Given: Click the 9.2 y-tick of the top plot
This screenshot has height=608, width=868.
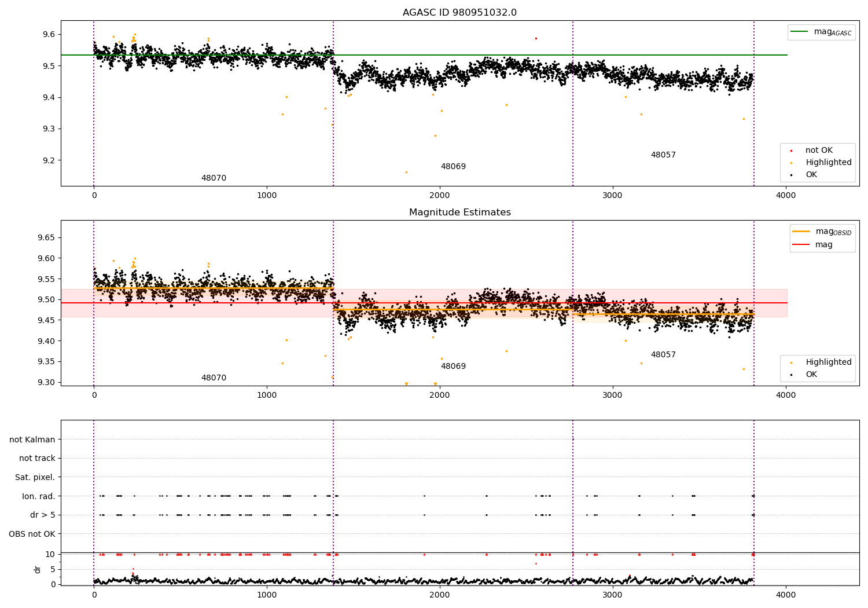Looking at the screenshot, I should pyautogui.click(x=49, y=160).
